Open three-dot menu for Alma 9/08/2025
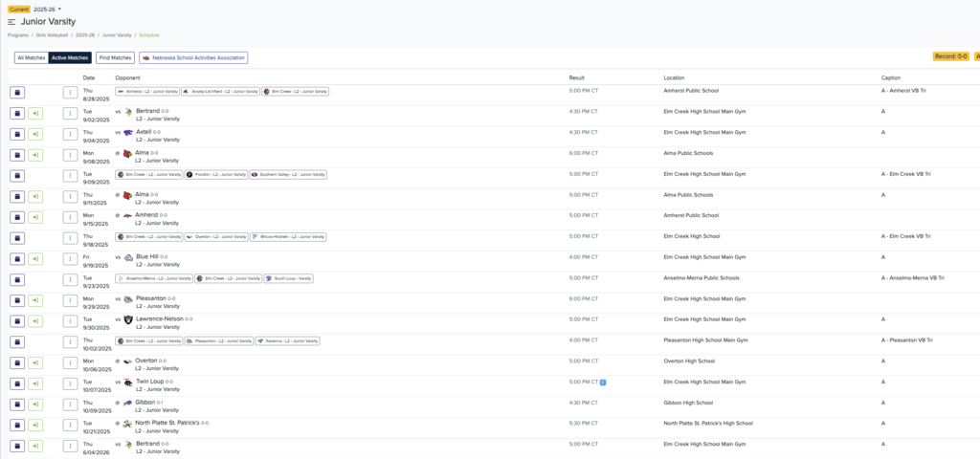Image resolution: width=980 pixels, height=459 pixels. tap(70, 155)
